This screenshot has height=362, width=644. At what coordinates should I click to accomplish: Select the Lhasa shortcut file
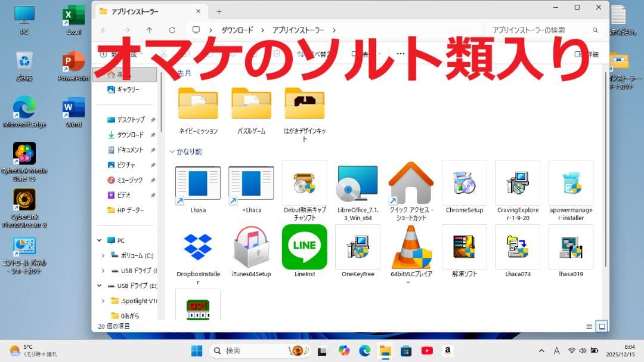[198, 189]
